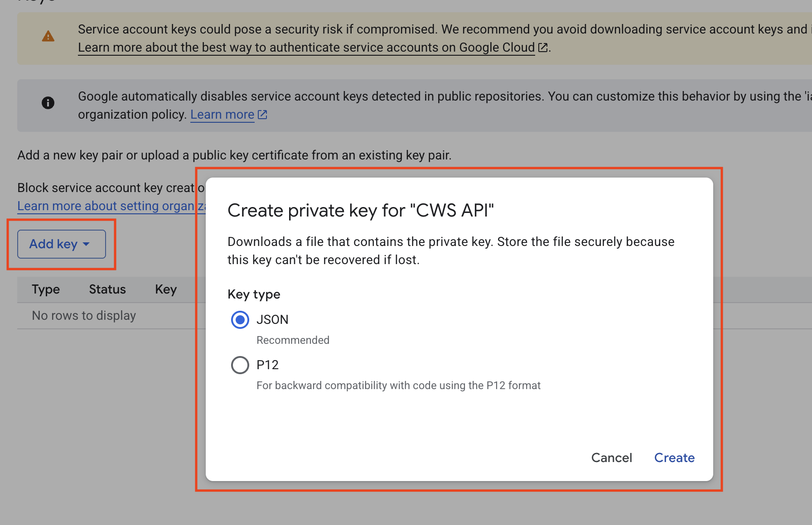The image size is (812, 525).
Task: Click the external-link icon after Google Cloud link
Action: click(542, 47)
